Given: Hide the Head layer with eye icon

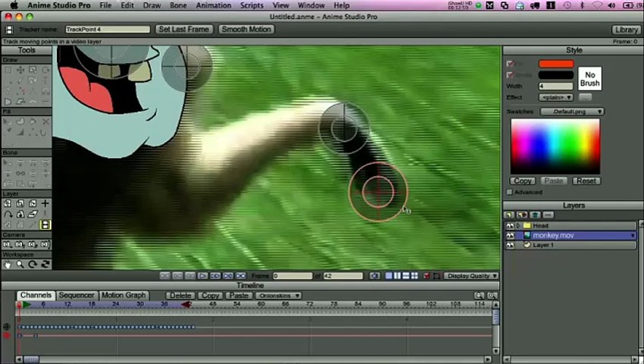Looking at the screenshot, I should coord(510,225).
